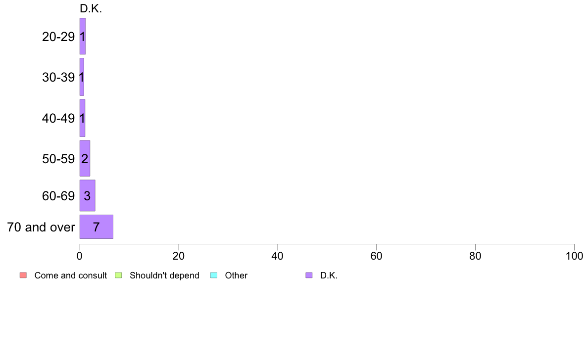This screenshot has height=364, width=588.
Task: Select the Come and consult legend label
Action: pyautogui.click(x=70, y=275)
